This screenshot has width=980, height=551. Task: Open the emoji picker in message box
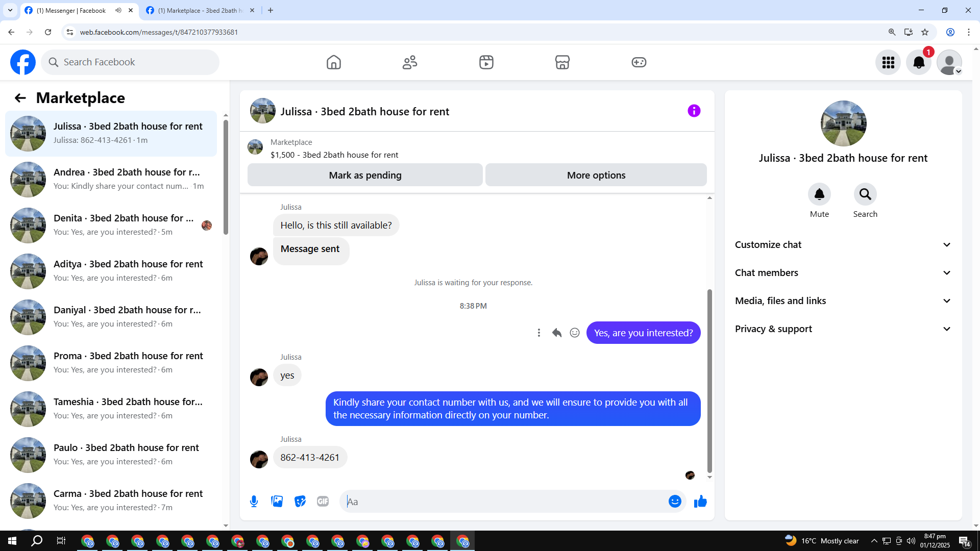coord(675,502)
